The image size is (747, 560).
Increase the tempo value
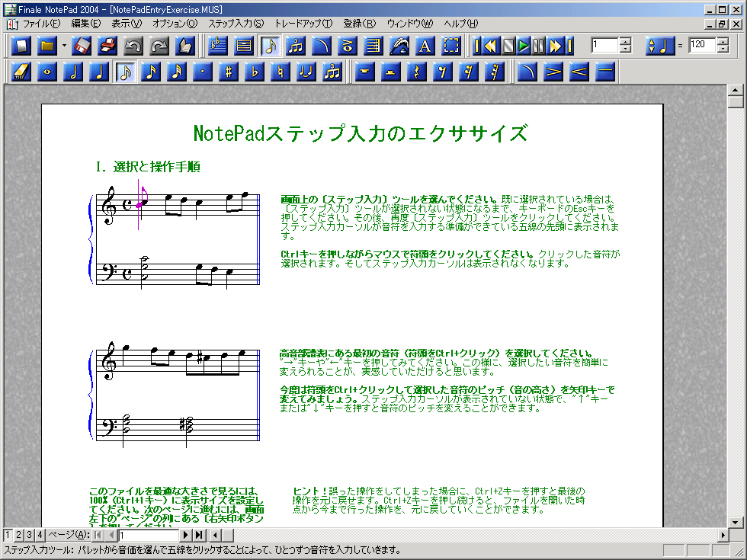coord(723,41)
